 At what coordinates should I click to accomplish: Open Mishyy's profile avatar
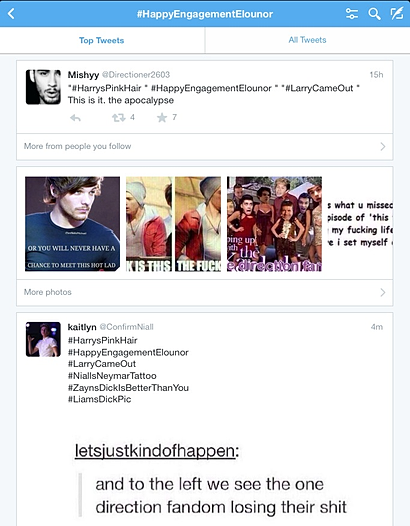(x=43, y=87)
